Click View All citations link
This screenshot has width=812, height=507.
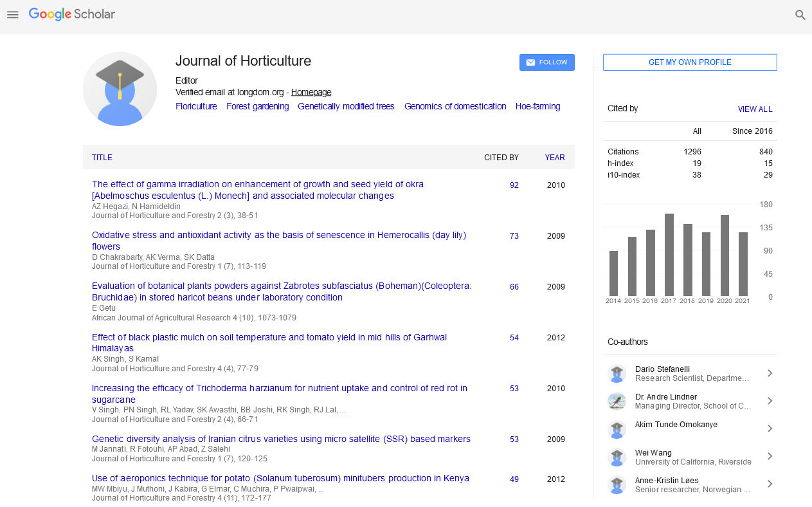click(x=755, y=109)
